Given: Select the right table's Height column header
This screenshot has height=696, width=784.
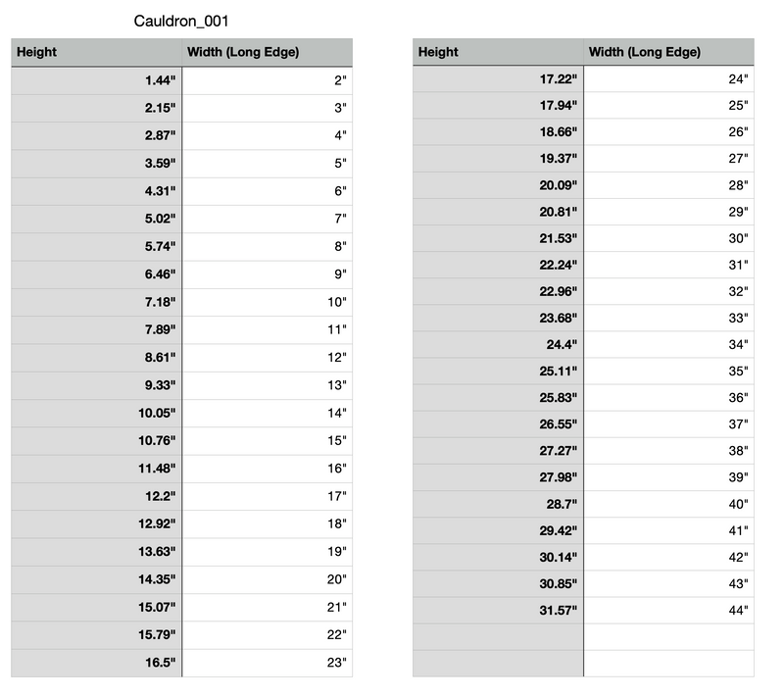Looking at the screenshot, I should tap(498, 52).
